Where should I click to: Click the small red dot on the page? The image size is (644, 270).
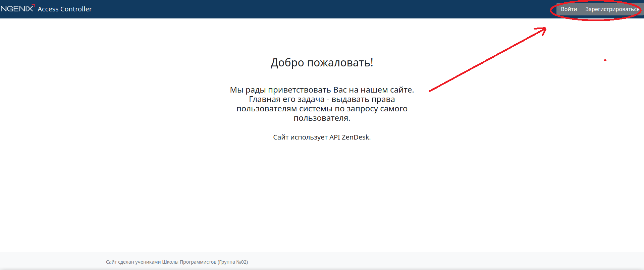pyautogui.click(x=605, y=60)
